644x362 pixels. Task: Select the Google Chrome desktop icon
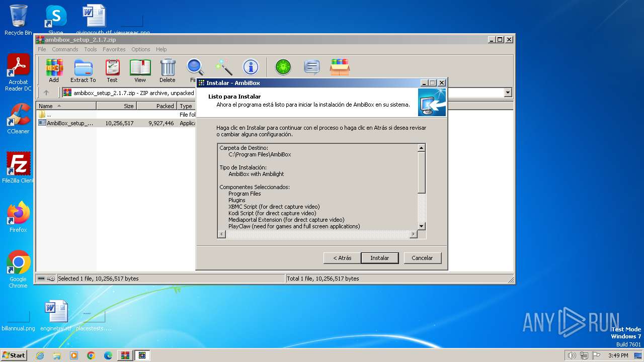18,269
